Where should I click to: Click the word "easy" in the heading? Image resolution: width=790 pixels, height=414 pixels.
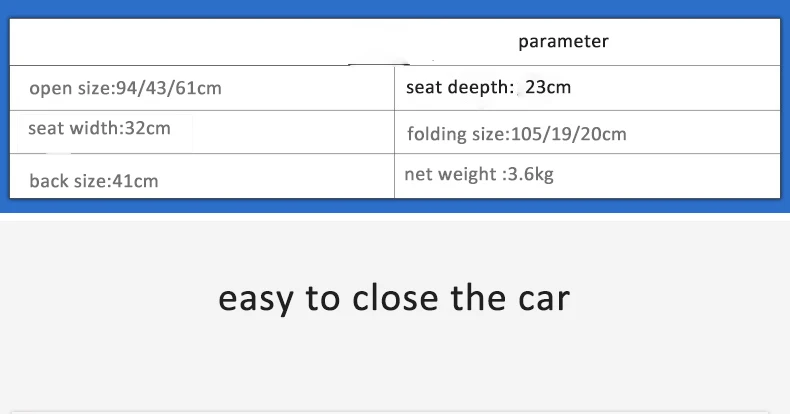point(256,301)
